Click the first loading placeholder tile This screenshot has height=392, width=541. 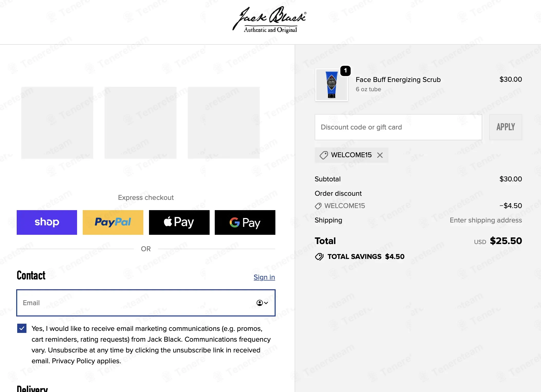[57, 123]
